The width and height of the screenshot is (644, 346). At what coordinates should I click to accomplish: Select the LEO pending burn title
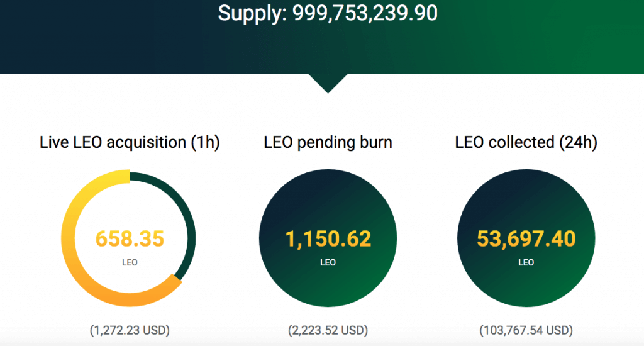tap(328, 143)
